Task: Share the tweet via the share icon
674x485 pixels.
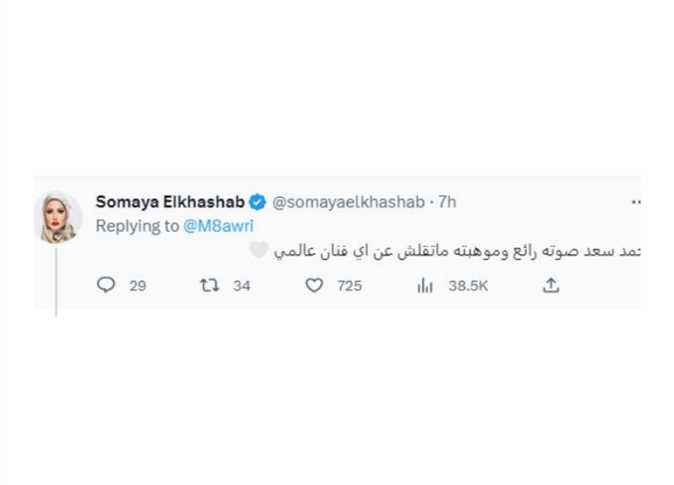Action: (x=549, y=286)
